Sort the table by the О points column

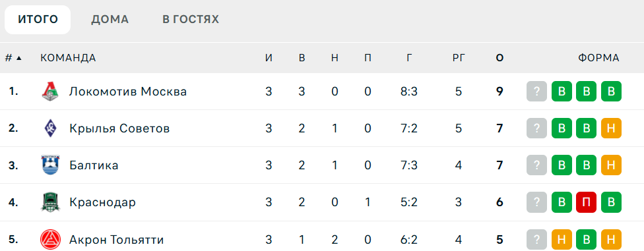click(x=499, y=58)
